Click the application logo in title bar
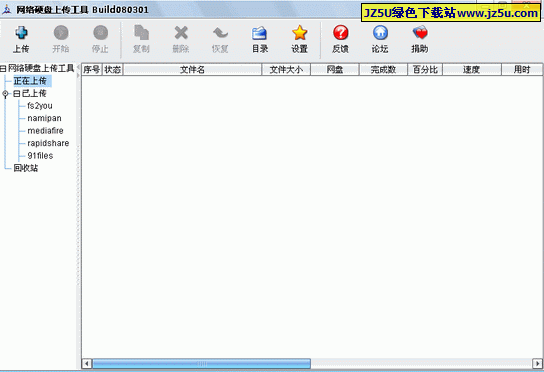The width and height of the screenshot is (544, 372). click(7, 9)
